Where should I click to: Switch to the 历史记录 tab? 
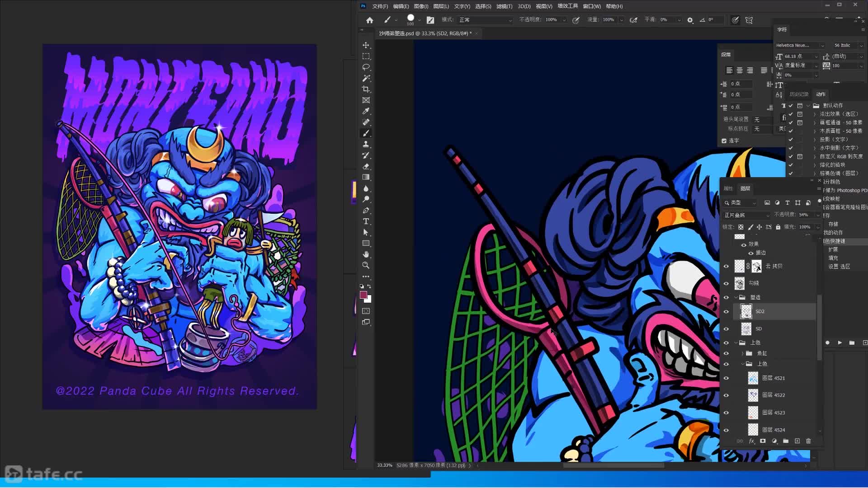coord(799,94)
